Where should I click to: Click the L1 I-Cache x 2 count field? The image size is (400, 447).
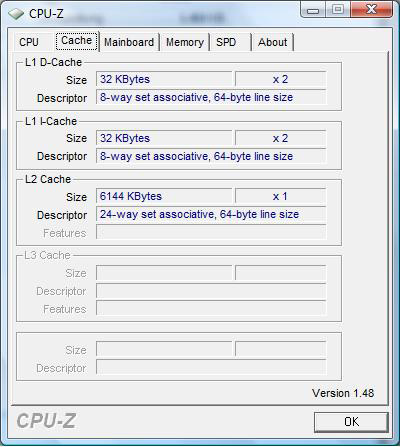click(280, 138)
